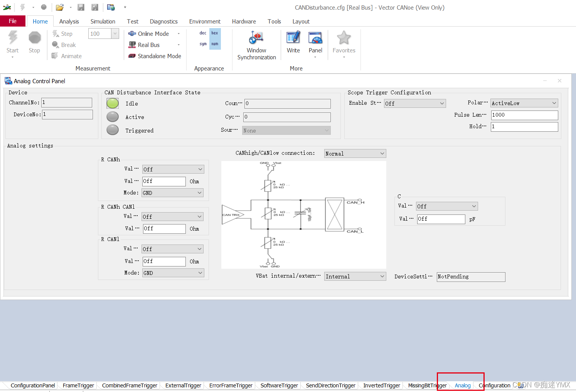
Task: Expand Online Mode dropdown arrow
Action: (179, 34)
